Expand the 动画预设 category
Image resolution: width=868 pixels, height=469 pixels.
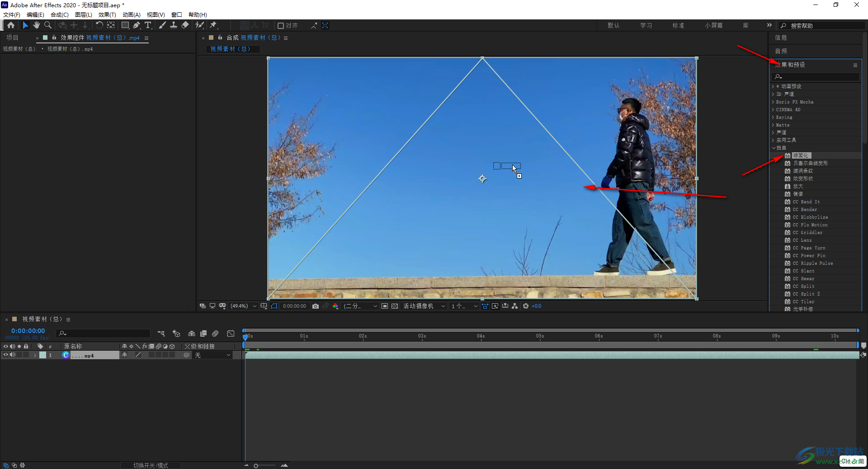[x=773, y=86]
